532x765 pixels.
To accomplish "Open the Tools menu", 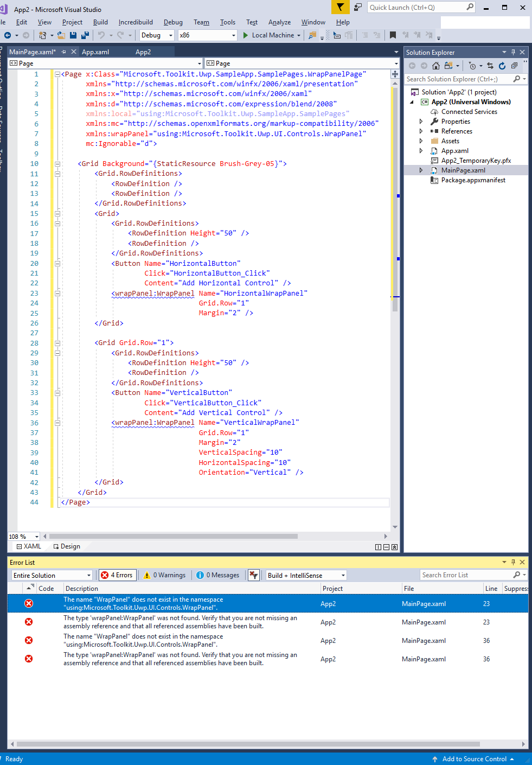I will pyautogui.click(x=228, y=22).
